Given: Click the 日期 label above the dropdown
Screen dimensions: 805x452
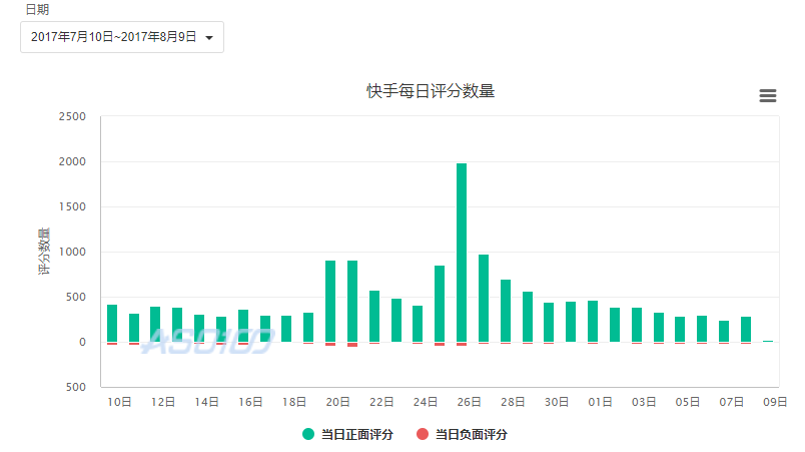Looking at the screenshot, I should pos(37,9).
